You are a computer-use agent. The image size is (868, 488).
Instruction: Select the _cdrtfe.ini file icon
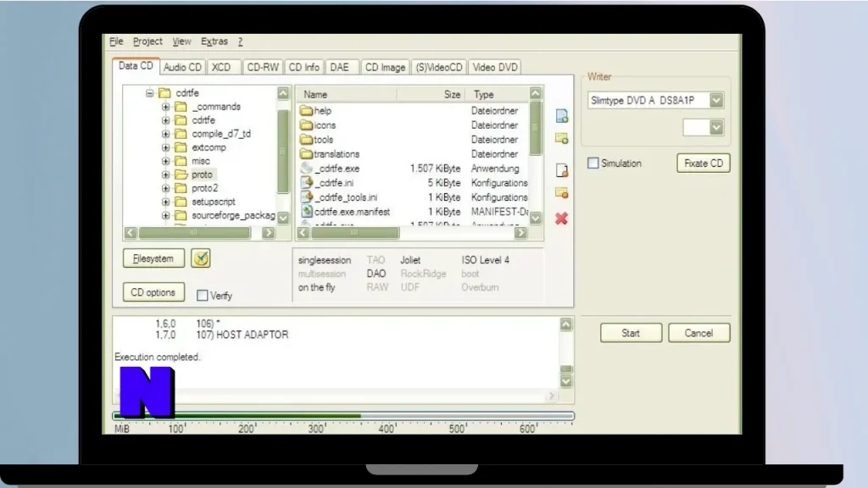(x=306, y=183)
